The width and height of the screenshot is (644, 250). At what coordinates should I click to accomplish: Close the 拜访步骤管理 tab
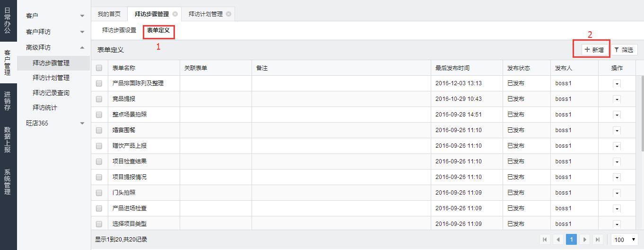click(x=175, y=14)
